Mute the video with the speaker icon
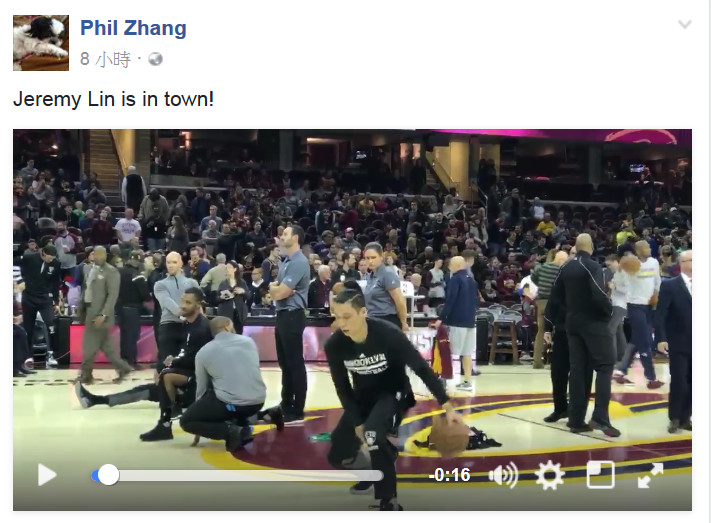This screenshot has width=711, height=523. [503, 475]
